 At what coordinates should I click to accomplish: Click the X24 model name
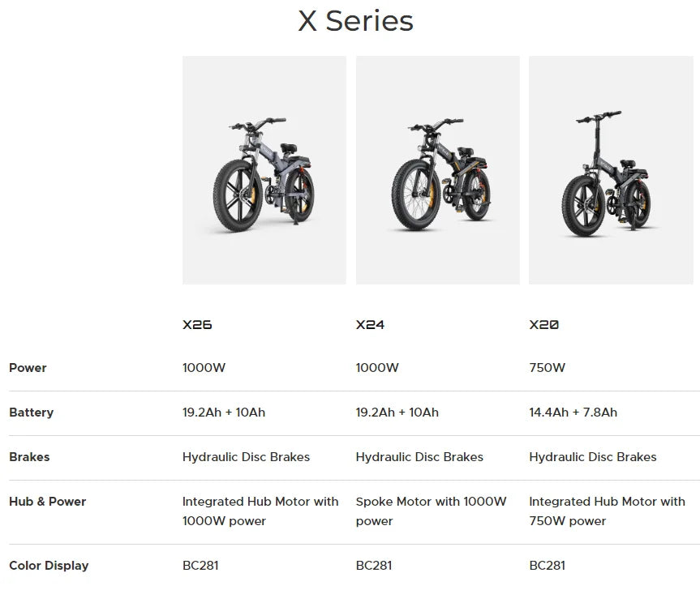pyautogui.click(x=370, y=325)
